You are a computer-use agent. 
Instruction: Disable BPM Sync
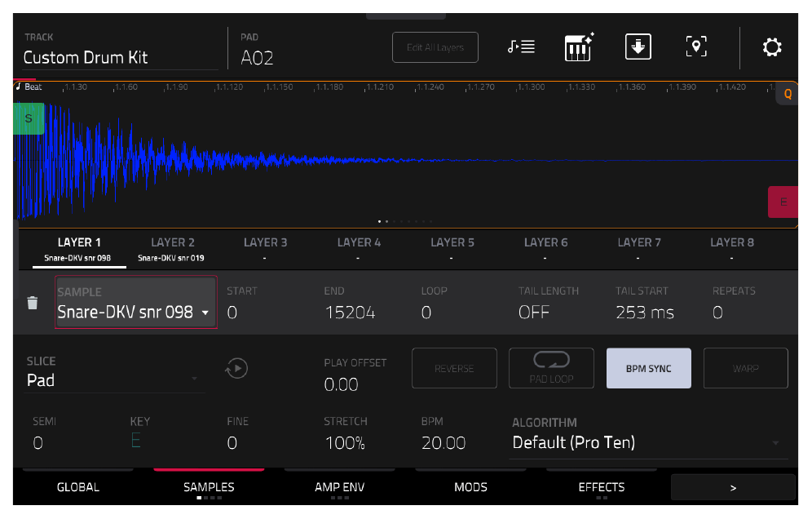648,368
